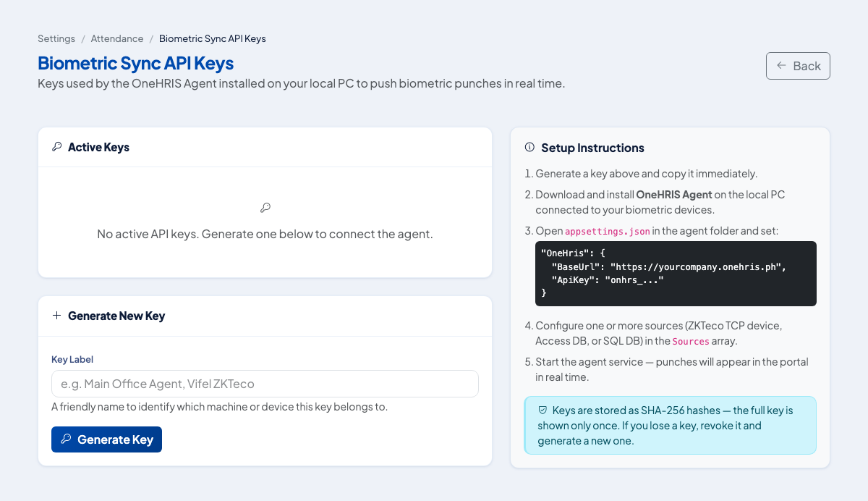Click the "Keys used by the OneHRIS Agent" subtitle
The height and width of the screenshot is (501, 868).
301,83
